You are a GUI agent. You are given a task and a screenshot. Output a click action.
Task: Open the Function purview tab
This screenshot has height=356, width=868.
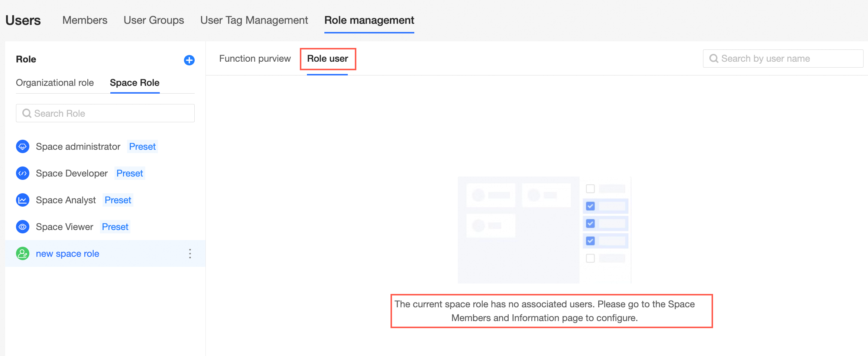[x=255, y=59]
